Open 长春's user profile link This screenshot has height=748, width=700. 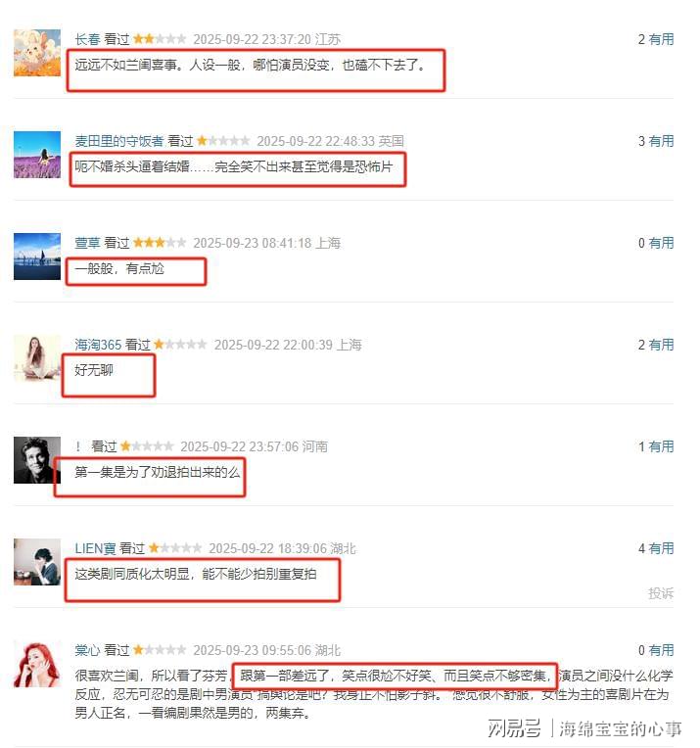click(x=87, y=39)
